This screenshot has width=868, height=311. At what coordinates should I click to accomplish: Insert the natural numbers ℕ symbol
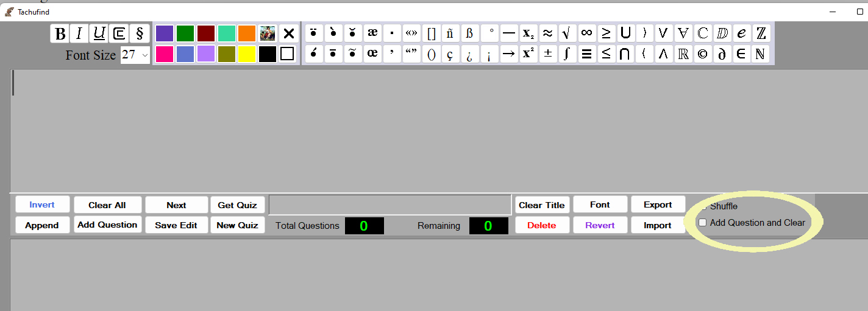coord(759,54)
